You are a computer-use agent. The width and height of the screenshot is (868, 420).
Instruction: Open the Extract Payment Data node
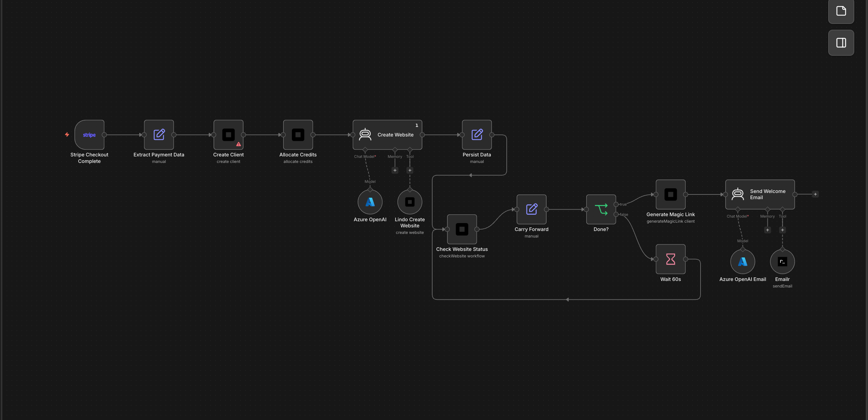[159, 135]
